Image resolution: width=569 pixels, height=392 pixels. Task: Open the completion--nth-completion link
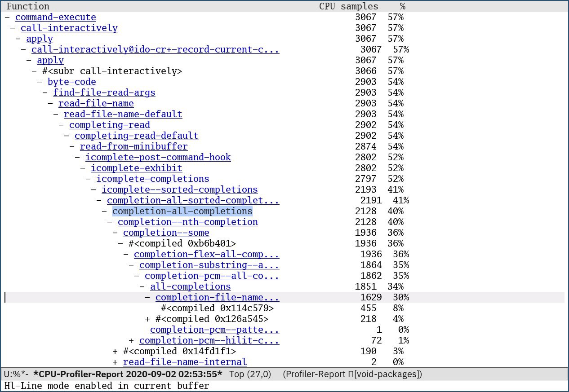click(188, 222)
